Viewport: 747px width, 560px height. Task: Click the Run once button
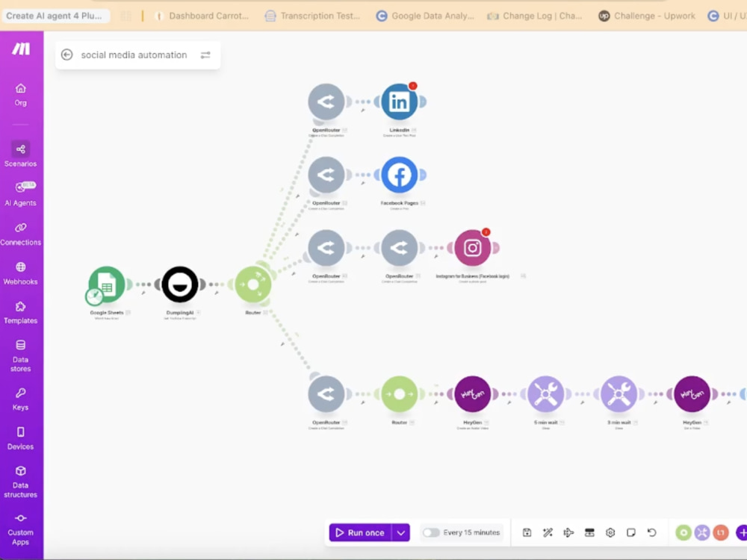[361, 532]
